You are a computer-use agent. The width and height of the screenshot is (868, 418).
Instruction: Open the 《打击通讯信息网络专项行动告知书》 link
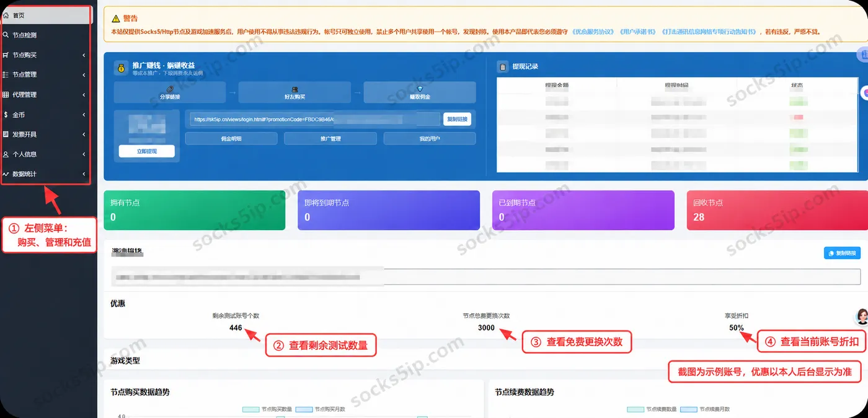pos(711,31)
